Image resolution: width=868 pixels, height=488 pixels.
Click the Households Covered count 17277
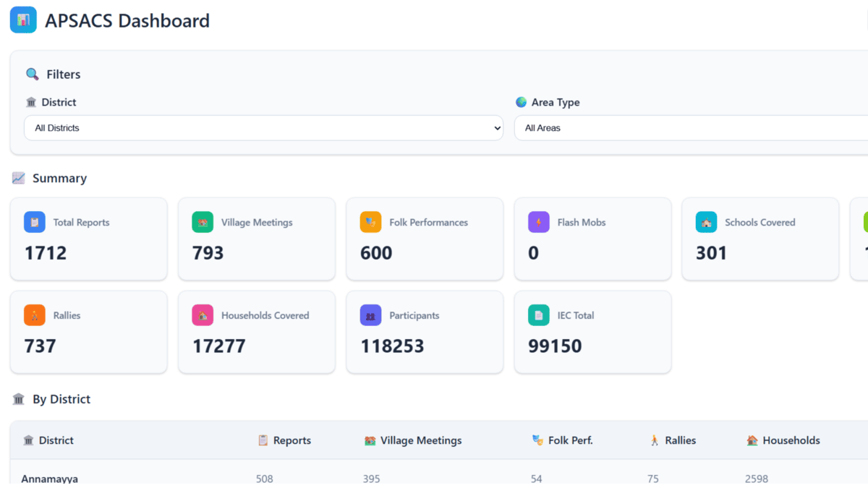pyautogui.click(x=218, y=346)
